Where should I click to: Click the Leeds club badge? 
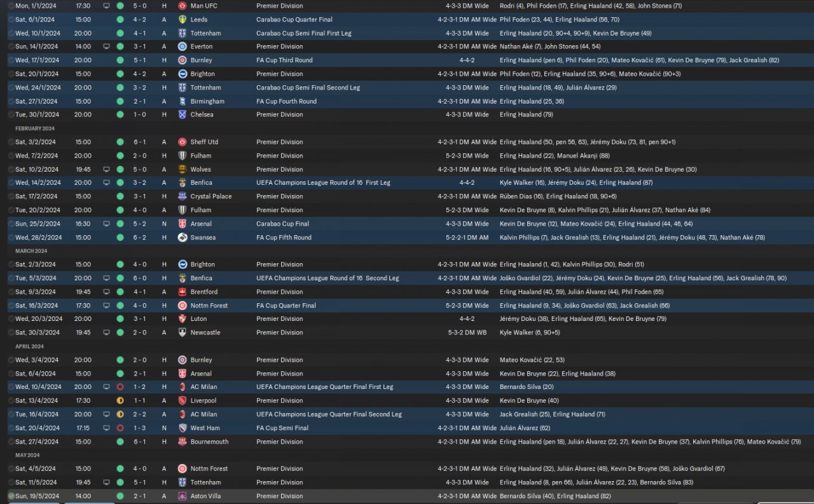pos(183,20)
